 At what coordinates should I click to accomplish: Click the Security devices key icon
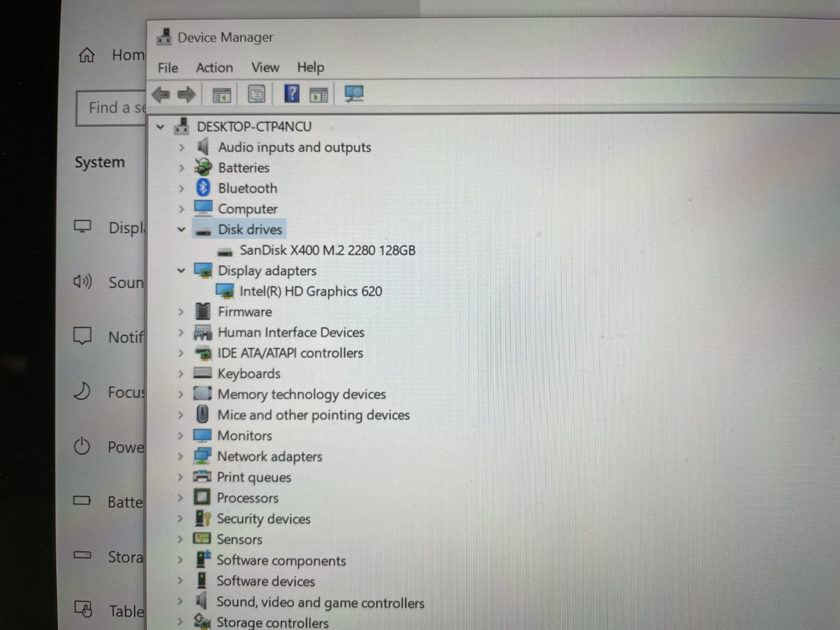pos(202,518)
